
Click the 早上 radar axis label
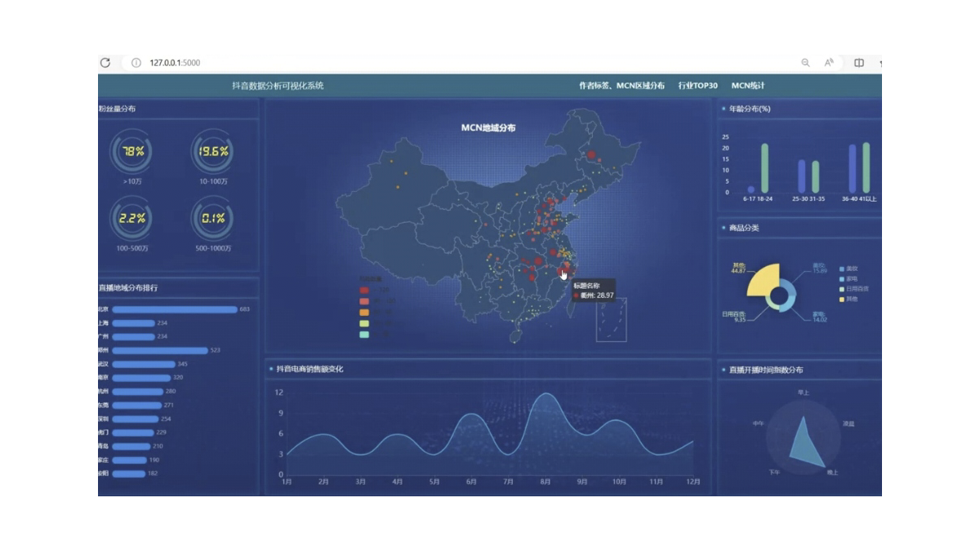pos(804,393)
